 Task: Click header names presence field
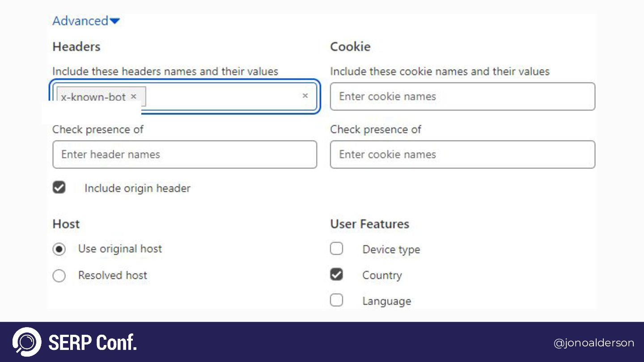pos(184,155)
